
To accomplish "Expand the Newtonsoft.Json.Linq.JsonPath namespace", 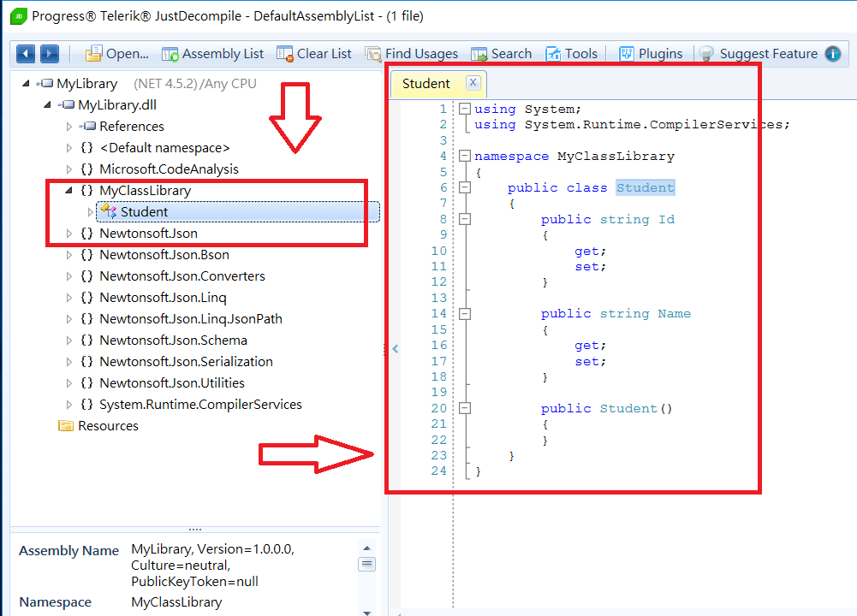I will coord(68,318).
